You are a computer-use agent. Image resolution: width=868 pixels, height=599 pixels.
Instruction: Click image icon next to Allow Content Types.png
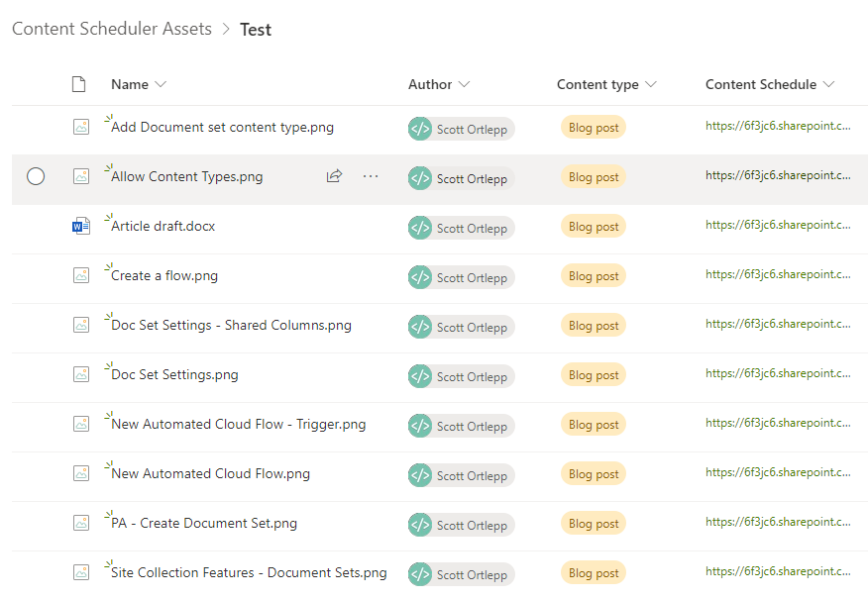tap(81, 176)
